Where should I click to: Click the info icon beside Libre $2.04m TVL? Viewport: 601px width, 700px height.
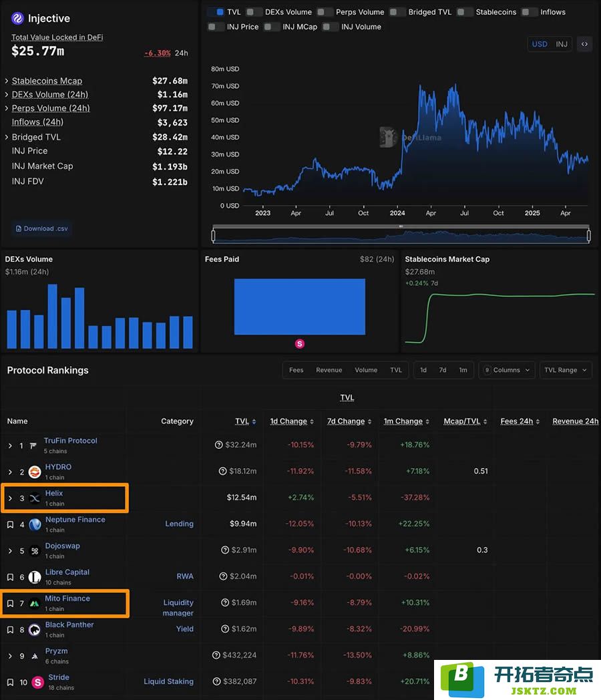click(x=223, y=576)
